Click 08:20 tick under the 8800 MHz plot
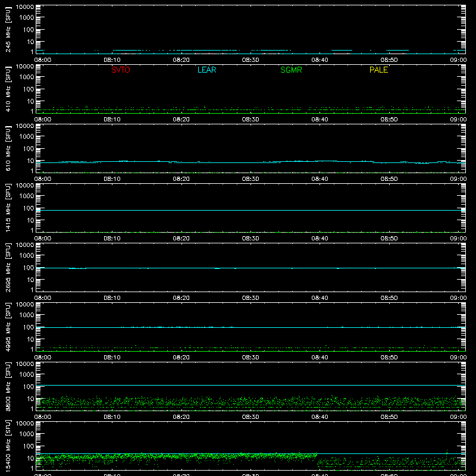Screen dimensions: 476x476 coord(181,417)
